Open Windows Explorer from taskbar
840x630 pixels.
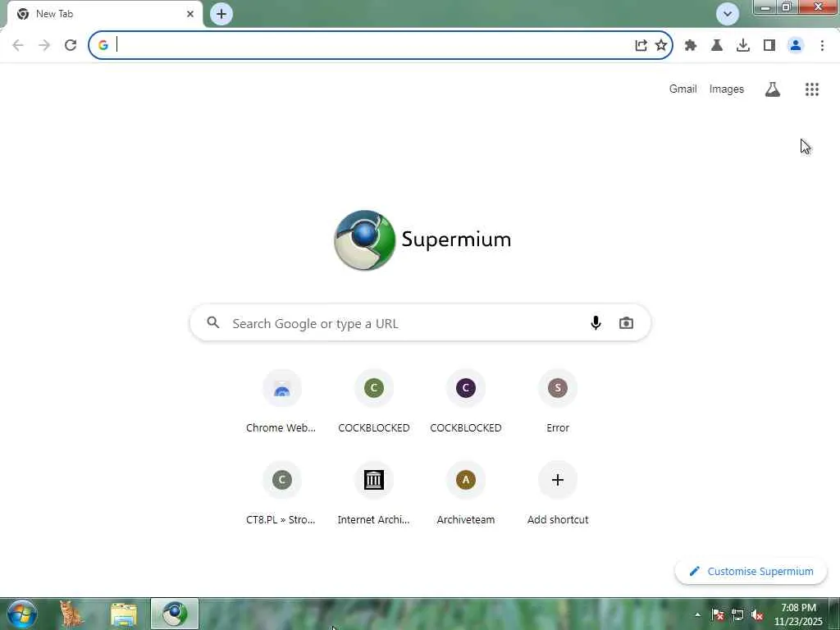click(124, 614)
